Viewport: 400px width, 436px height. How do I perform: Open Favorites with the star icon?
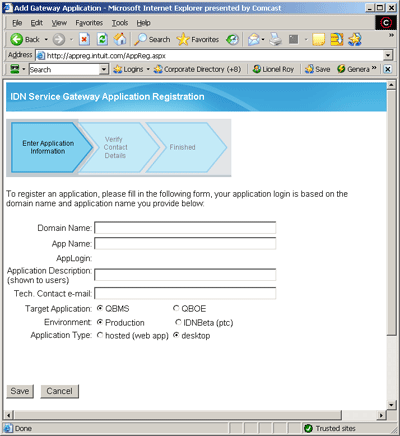tap(198, 39)
